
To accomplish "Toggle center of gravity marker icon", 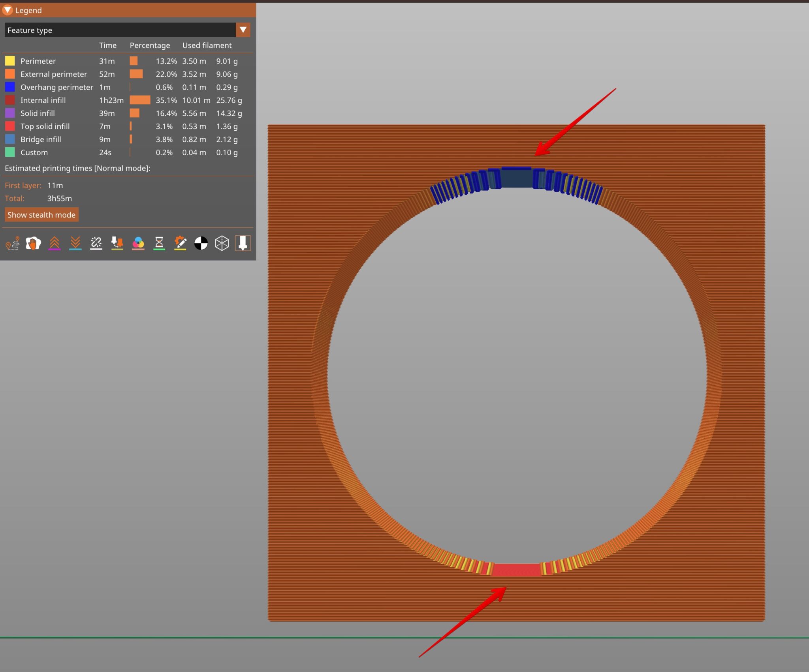I will (201, 243).
